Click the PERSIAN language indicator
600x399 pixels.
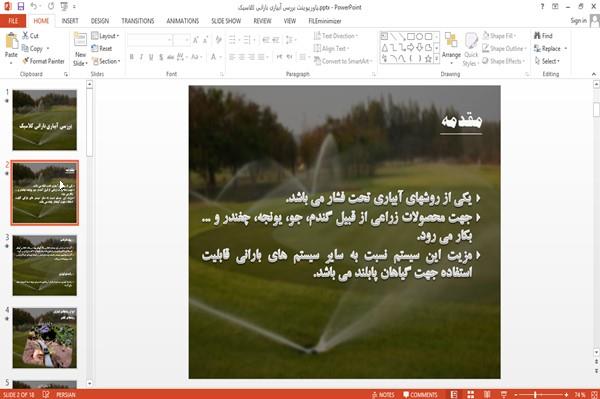tap(65, 395)
